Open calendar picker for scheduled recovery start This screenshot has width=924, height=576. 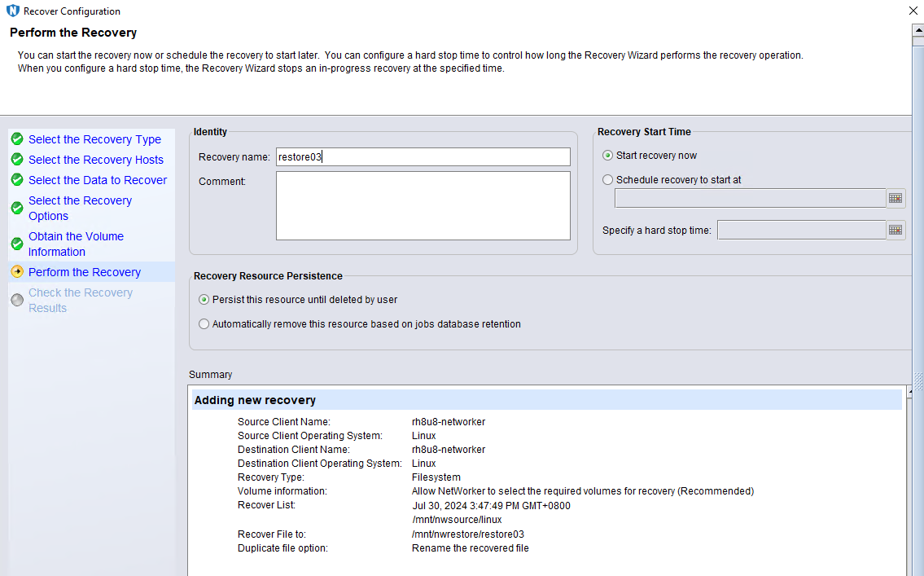click(896, 198)
